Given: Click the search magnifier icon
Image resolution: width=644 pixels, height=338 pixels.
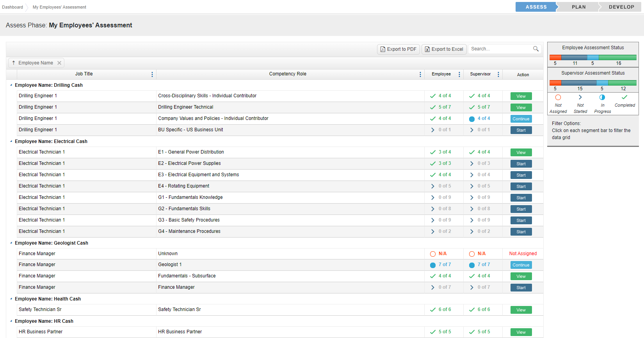Looking at the screenshot, I should [x=535, y=49].
